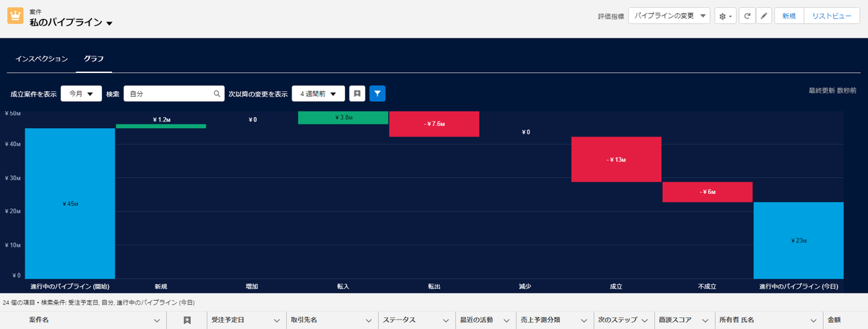Click the リストビュー button
The image size is (868, 329).
click(831, 15)
